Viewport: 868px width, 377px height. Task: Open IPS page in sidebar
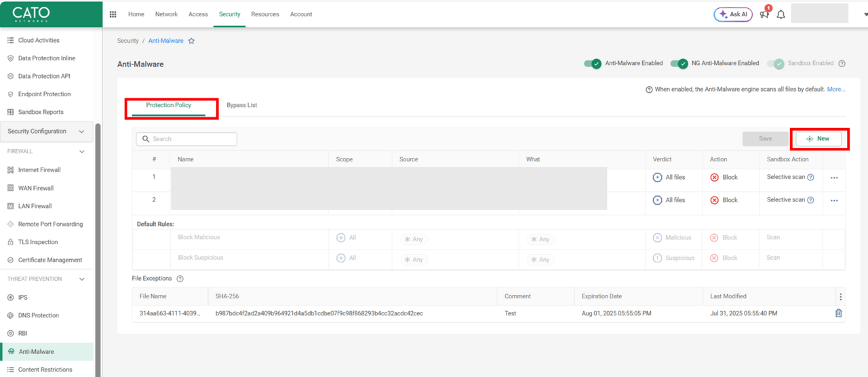point(22,298)
